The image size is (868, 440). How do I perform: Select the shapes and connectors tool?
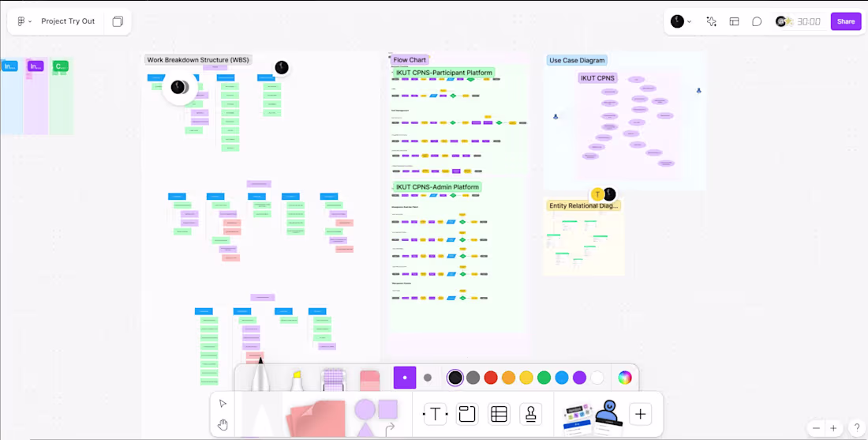[x=376, y=417]
